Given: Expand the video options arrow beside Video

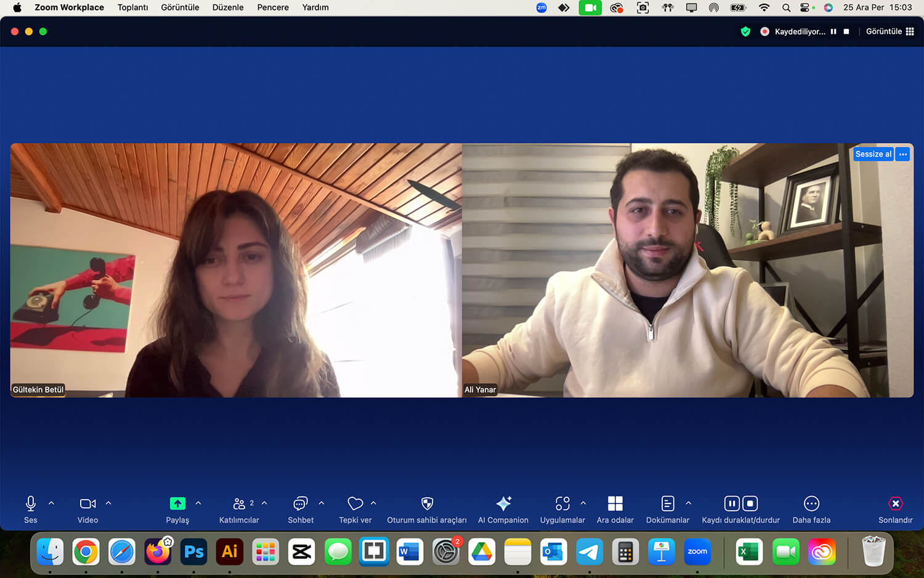Looking at the screenshot, I should tap(108, 503).
